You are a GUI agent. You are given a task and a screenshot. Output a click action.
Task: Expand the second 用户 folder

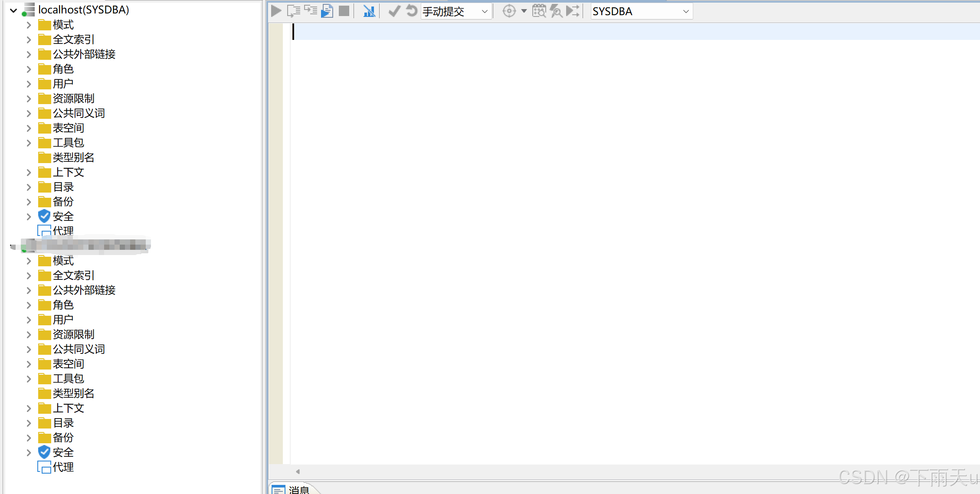pos(29,320)
